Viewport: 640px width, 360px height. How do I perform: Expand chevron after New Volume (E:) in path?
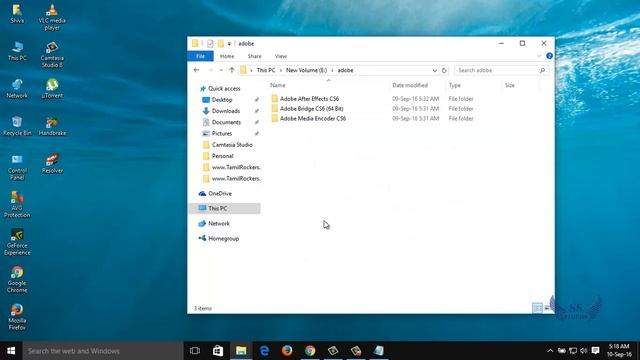coord(332,70)
